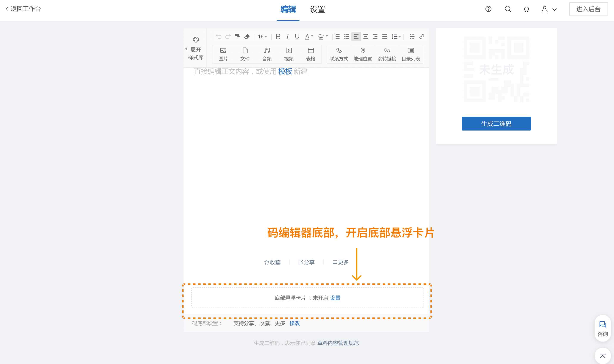
Task: Open the line spacing dropdown
Action: click(396, 37)
